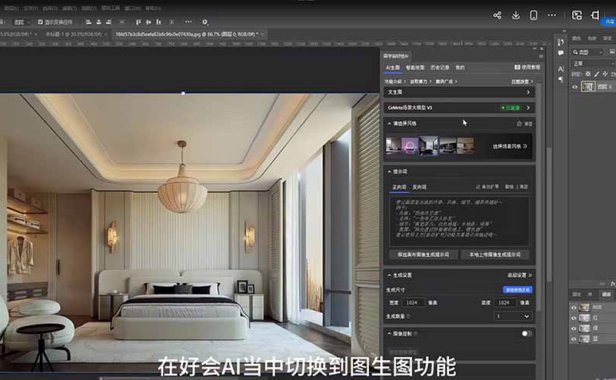The width and height of the screenshot is (616, 380).
Task: Switch to the AI生图 tab
Action: (x=392, y=68)
